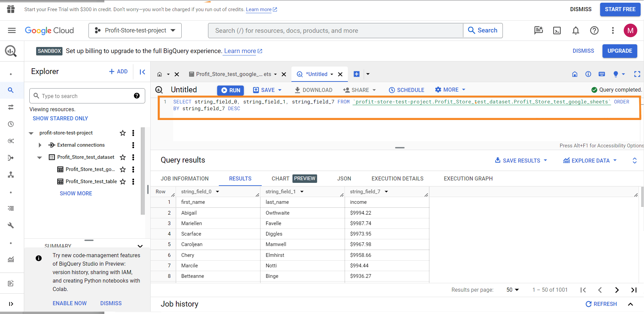This screenshot has height=314, width=644.
Task: Open the EXECUTION GRAPH tab
Action: [468, 178]
